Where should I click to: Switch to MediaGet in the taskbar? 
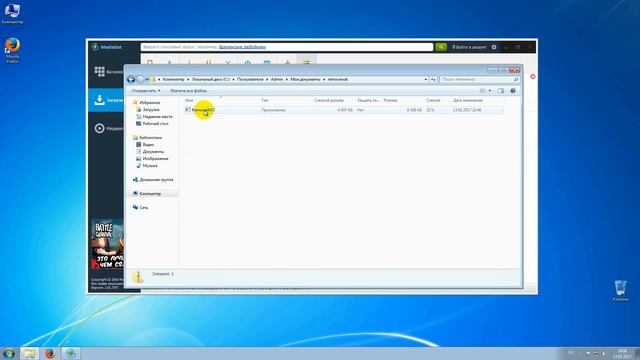point(71,353)
